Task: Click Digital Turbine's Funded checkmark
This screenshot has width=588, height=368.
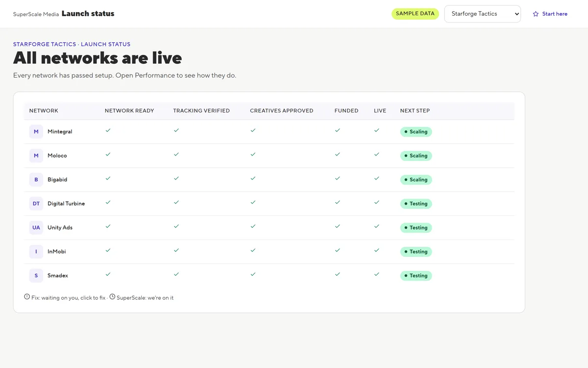Action: [338, 203]
